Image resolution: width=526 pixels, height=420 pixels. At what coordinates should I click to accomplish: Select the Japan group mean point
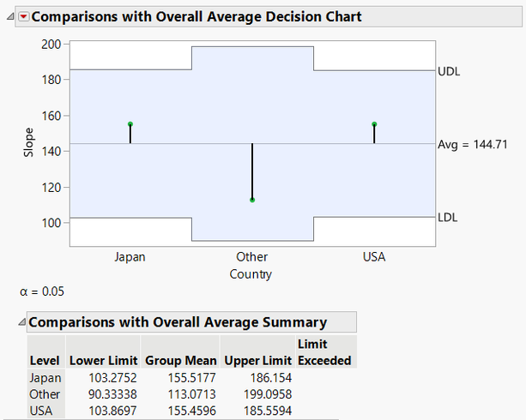130,124
